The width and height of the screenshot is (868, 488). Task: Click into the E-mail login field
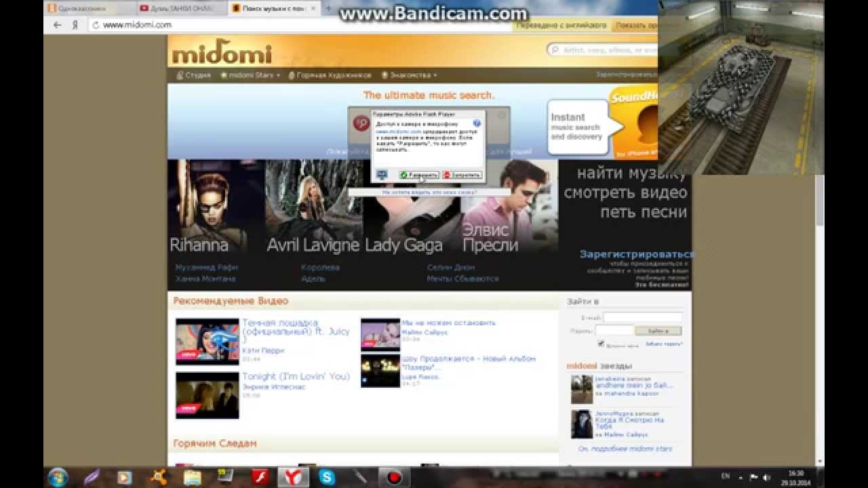(642, 317)
